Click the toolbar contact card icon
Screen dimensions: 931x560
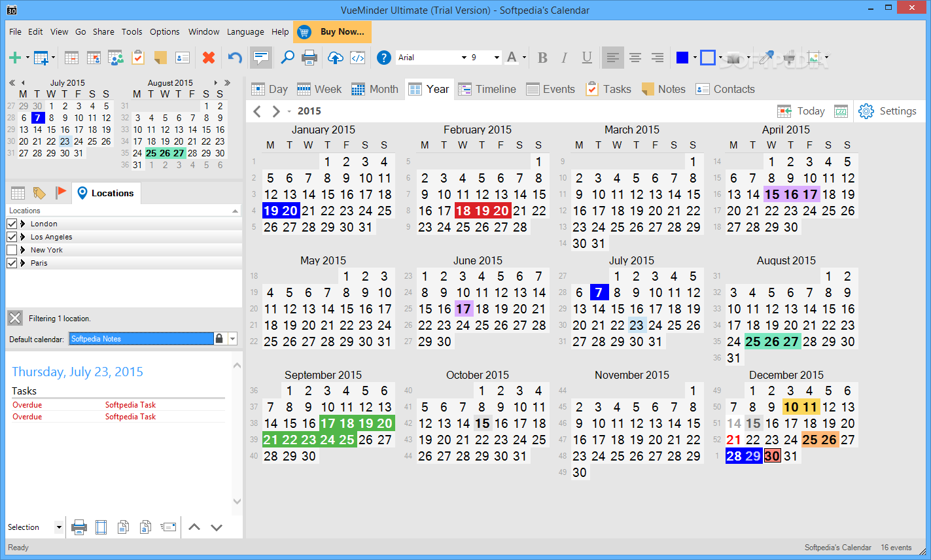[183, 58]
